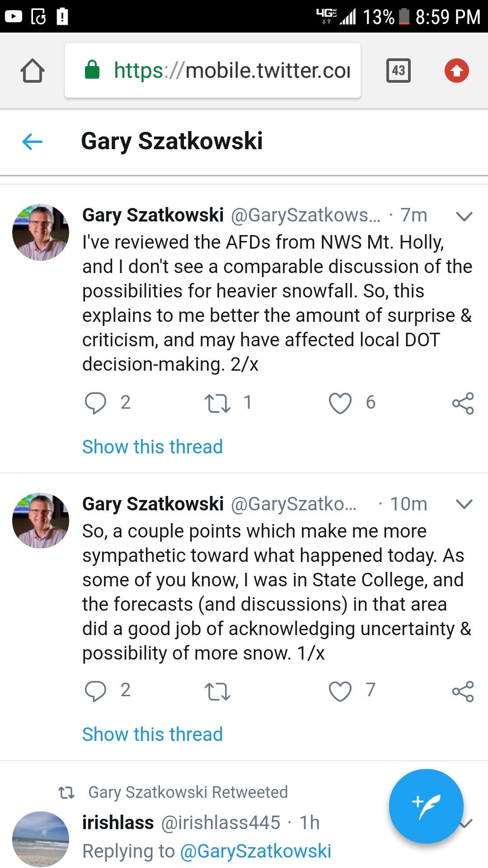This screenshot has width=488, height=868.
Task: Tap the red upload arrow browser icon
Action: click(457, 71)
